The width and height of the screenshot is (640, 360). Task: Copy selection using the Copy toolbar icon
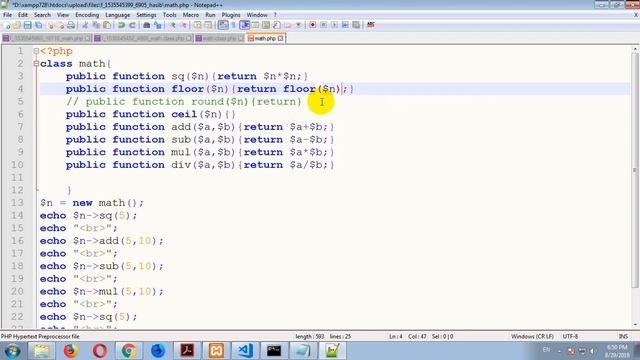tap(96, 25)
